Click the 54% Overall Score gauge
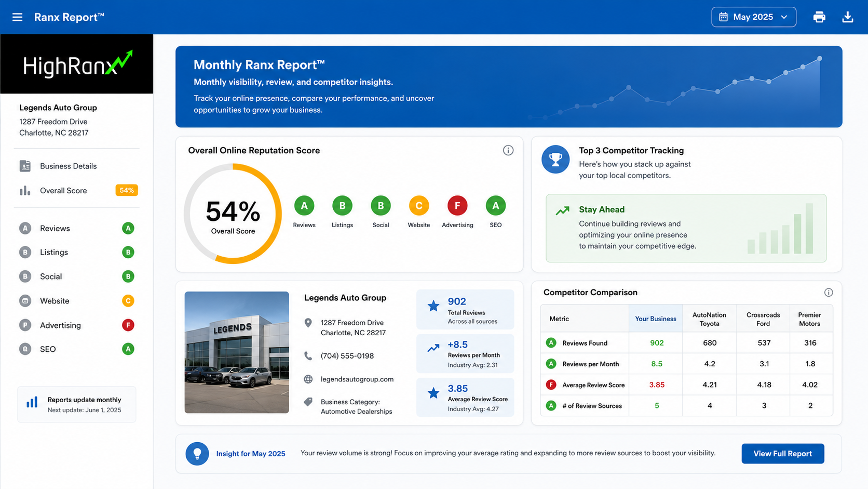Image resolution: width=868 pixels, height=489 pixels. point(233,214)
